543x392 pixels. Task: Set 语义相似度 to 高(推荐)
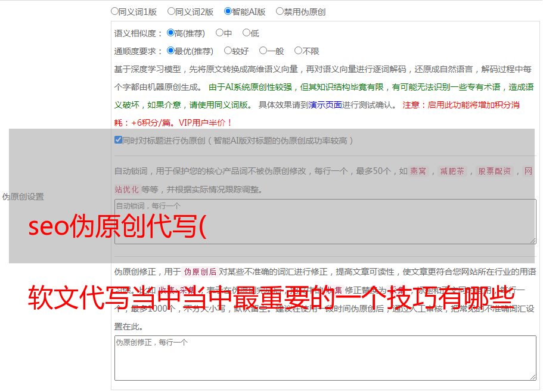pyautogui.click(x=170, y=33)
